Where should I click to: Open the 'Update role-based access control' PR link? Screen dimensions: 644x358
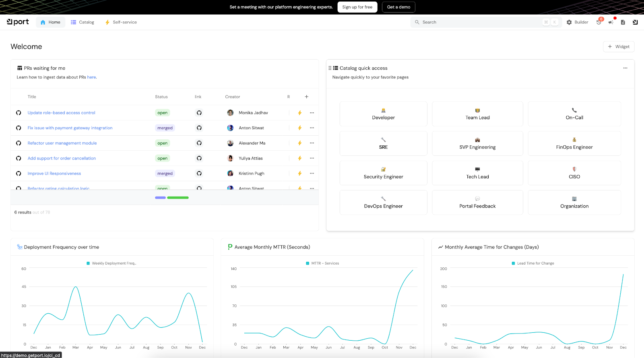click(61, 113)
